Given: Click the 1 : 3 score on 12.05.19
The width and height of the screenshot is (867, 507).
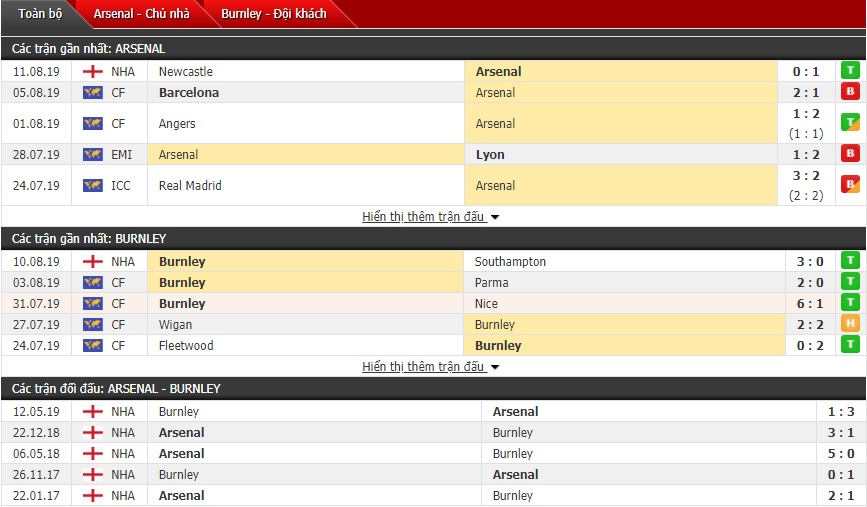Looking at the screenshot, I should click(841, 412).
